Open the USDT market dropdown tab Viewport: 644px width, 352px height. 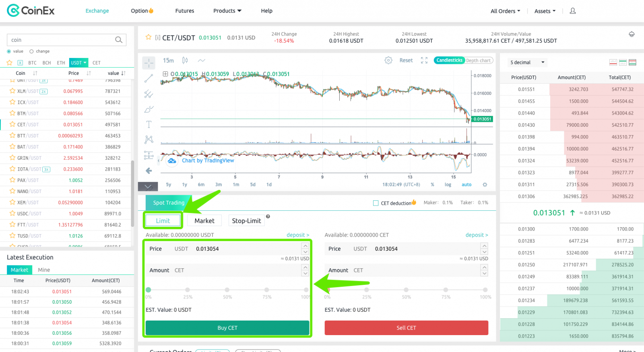79,62
